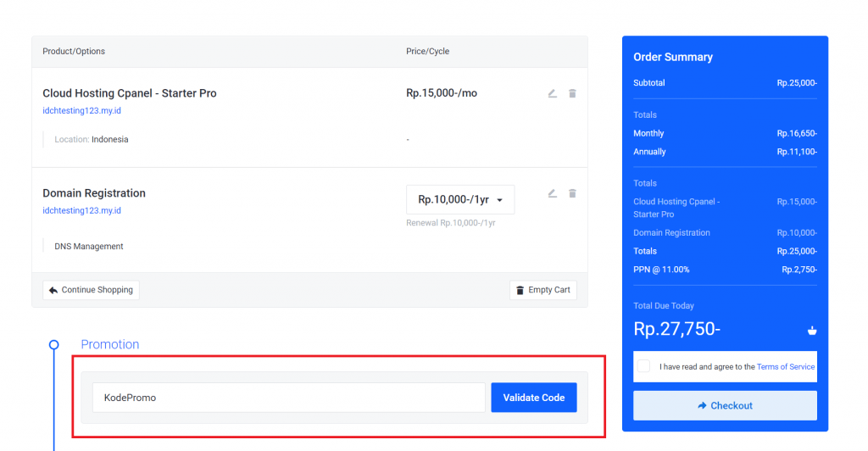
Task: Open domain link under Cloud Hosting Cpanel
Action: click(x=81, y=110)
